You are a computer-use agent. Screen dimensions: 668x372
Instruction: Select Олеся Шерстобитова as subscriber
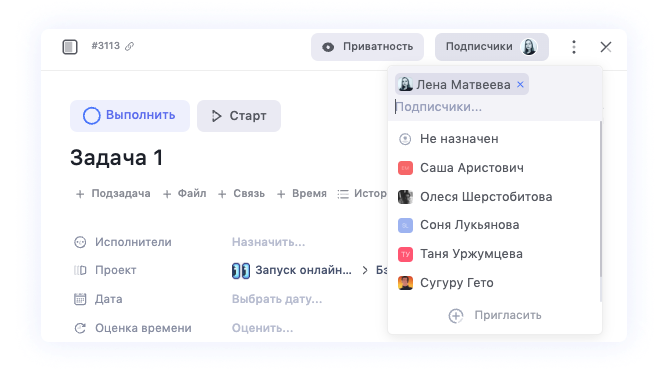tap(494, 197)
